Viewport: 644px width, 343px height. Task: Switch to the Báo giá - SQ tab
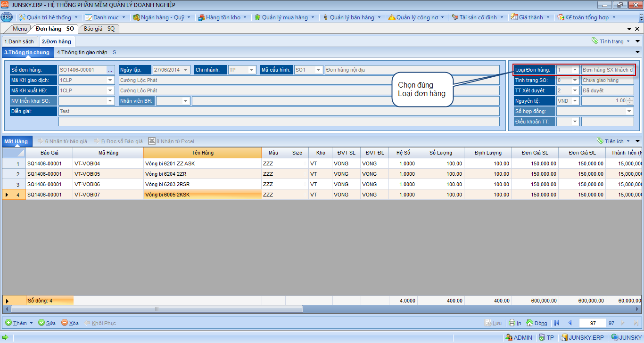tap(99, 29)
